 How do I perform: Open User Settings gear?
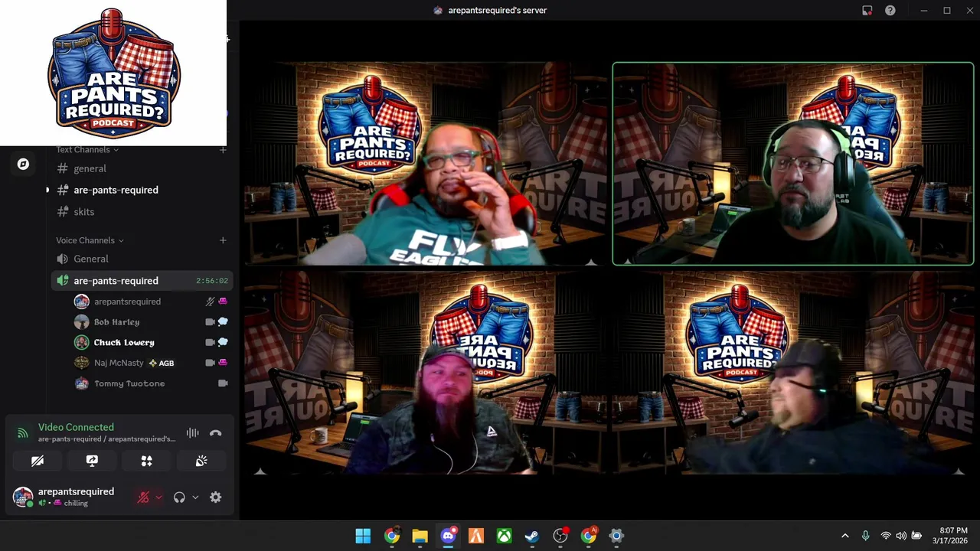(x=216, y=497)
